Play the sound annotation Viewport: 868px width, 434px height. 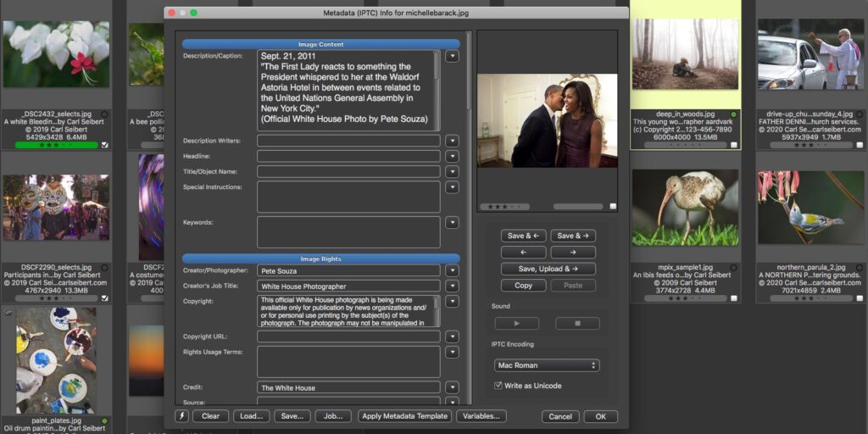pos(516,323)
